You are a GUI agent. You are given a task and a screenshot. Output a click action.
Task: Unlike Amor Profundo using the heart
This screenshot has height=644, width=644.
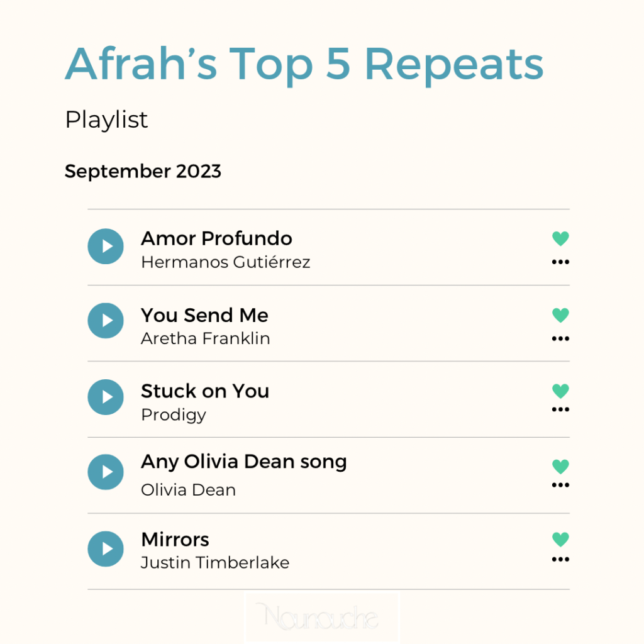[x=560, y=238]
